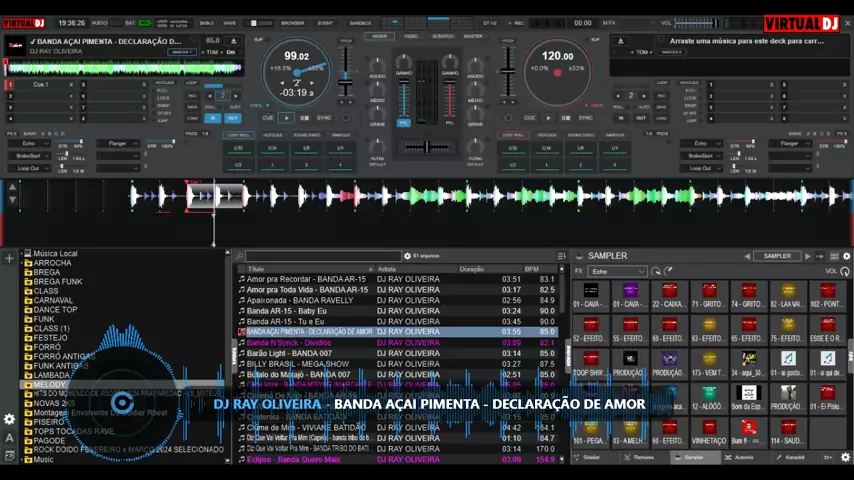Open the browser search options gear
The width and height of the screenshot is (854, 480).
point(407,256)
